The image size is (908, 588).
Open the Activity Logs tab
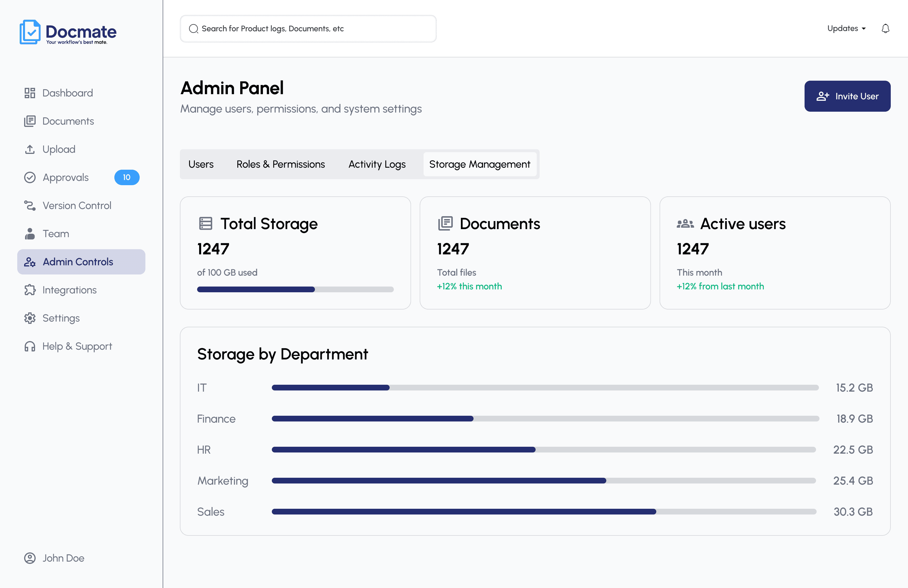coord(377,164)
